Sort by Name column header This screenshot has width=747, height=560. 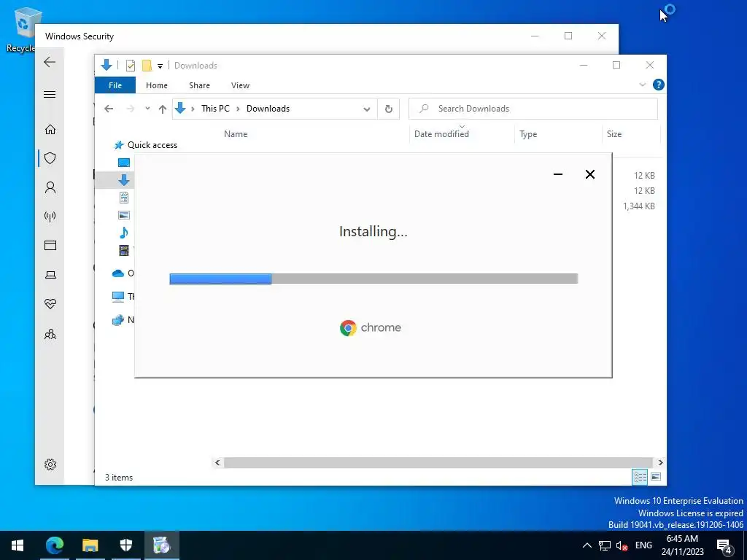[x=236, y=134]
